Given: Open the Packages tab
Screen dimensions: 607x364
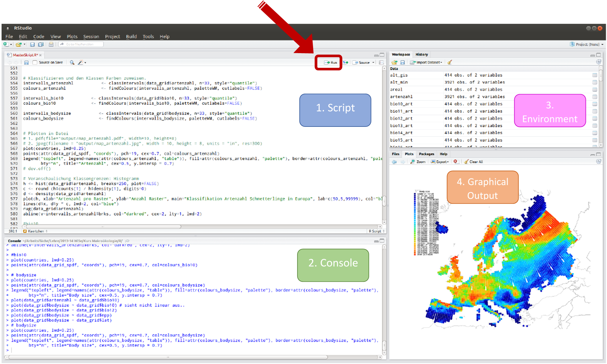Looking at the screenshot, I should tap(426, 154).
